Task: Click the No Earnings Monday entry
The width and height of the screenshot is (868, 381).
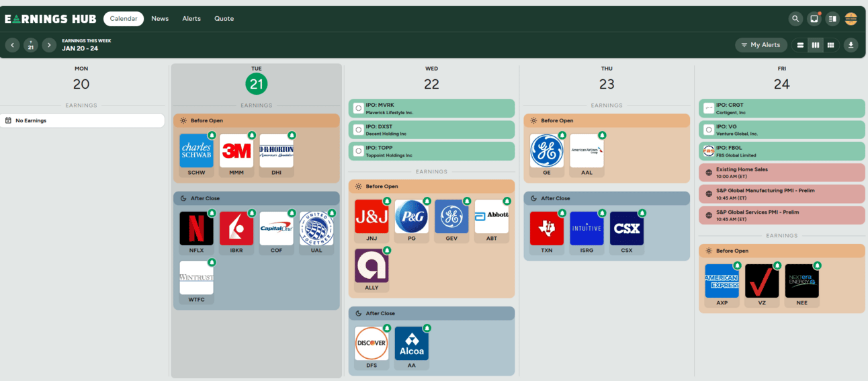Action: pyautogui.click(x=82, y=120)
